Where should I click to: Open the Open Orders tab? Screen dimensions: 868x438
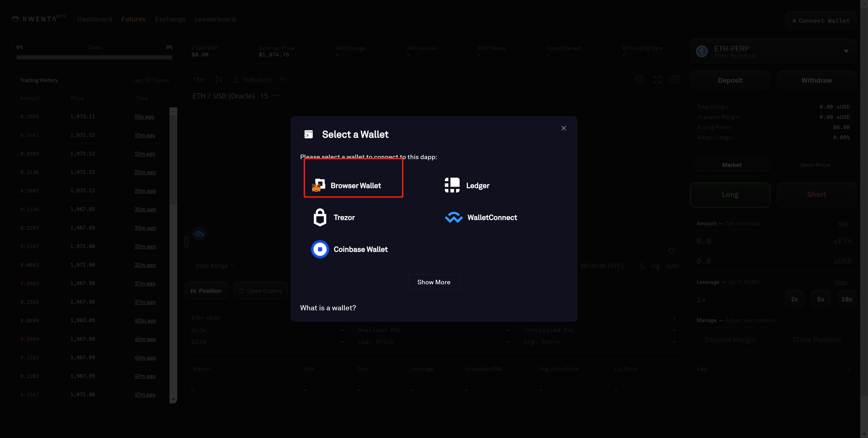260,291
